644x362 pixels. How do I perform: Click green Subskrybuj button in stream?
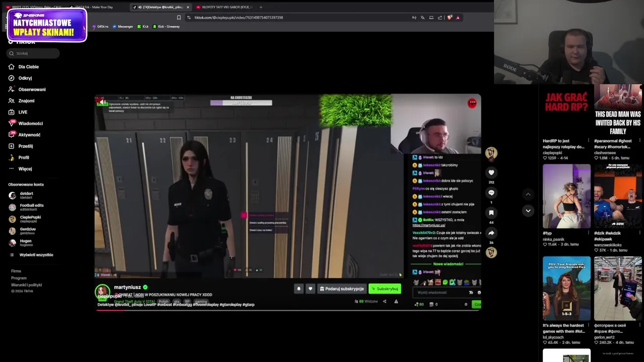pyautogui.click(x=385, y=289)
